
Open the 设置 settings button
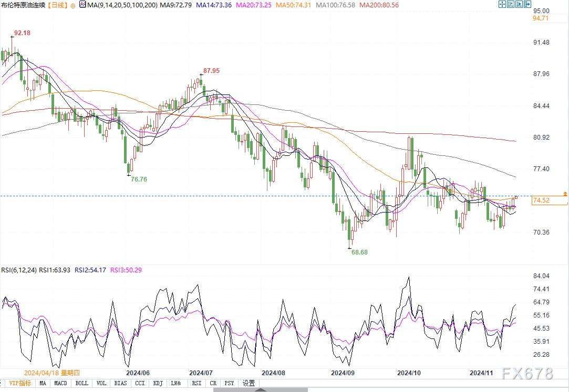249,384
